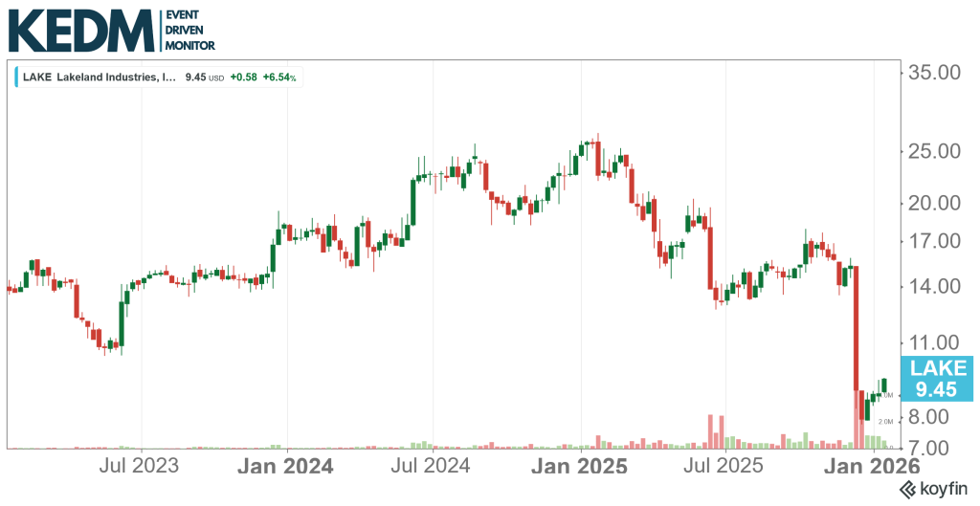Click the +0.58 price change value

[243, 77]
